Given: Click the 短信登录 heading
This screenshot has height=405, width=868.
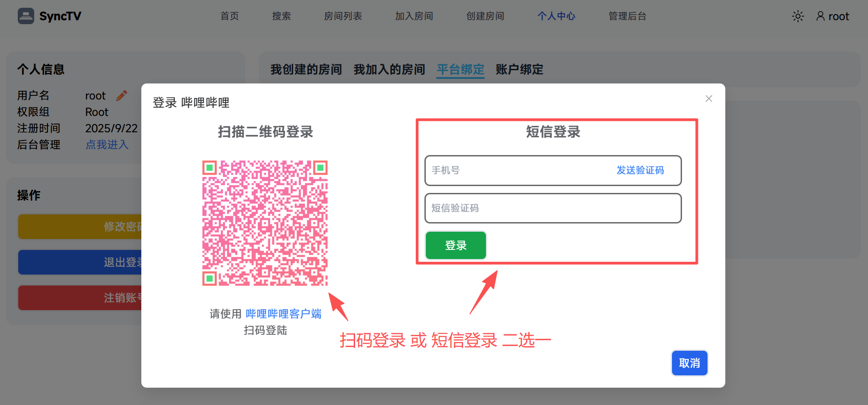Looking at the screenshot, I should pyautogui.click(x=553, y=132).
